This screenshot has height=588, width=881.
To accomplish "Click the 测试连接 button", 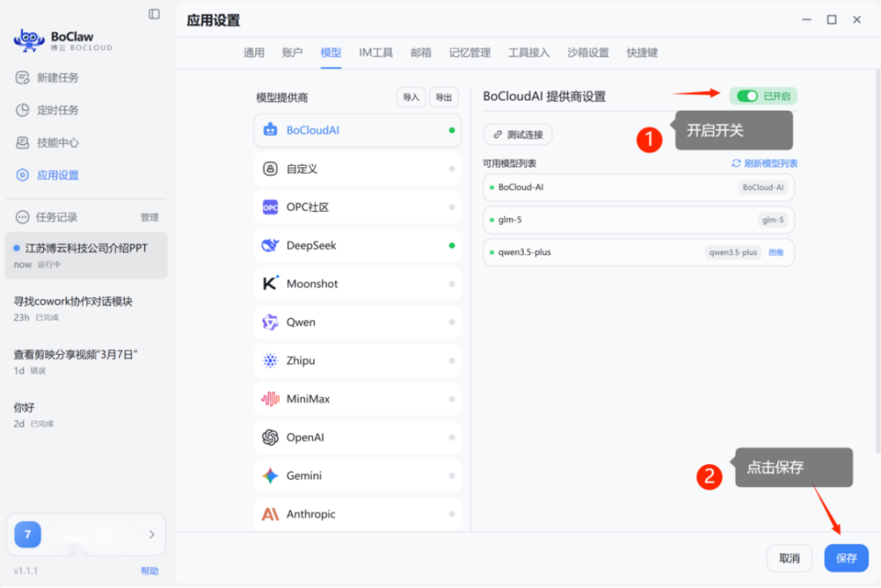I will point(517,134).
